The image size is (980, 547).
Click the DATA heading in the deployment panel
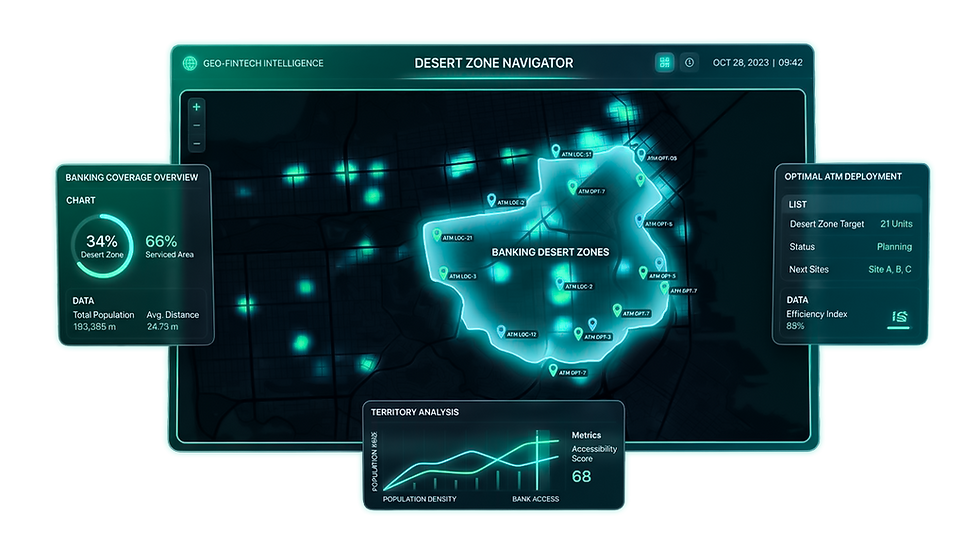tap(797, 300)
